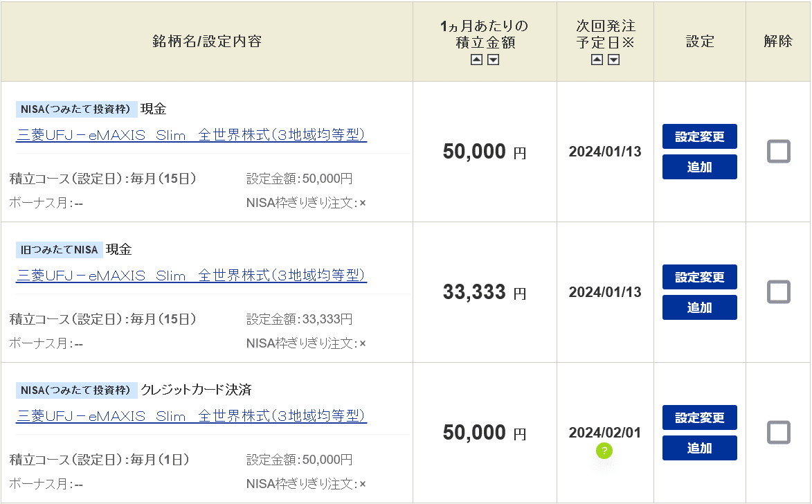Click 設定変更 for first NISA cash plan

700,136
